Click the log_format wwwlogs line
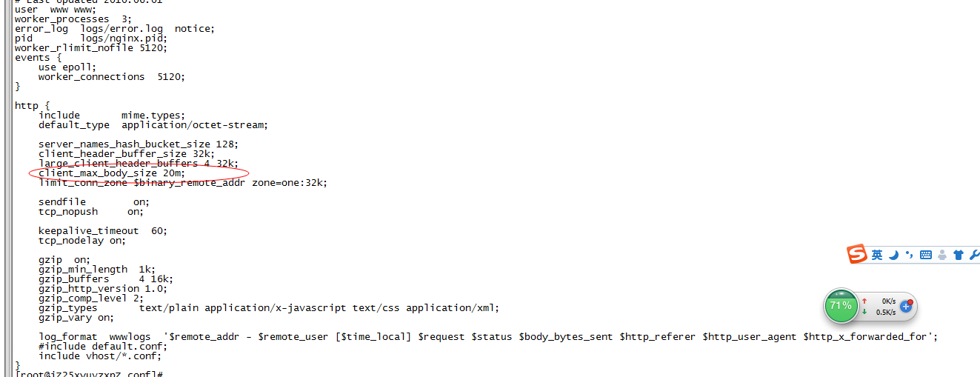Image resolution: width=980 pixels, height=377 pixels. pyautogui.click(x=488, y=336)
